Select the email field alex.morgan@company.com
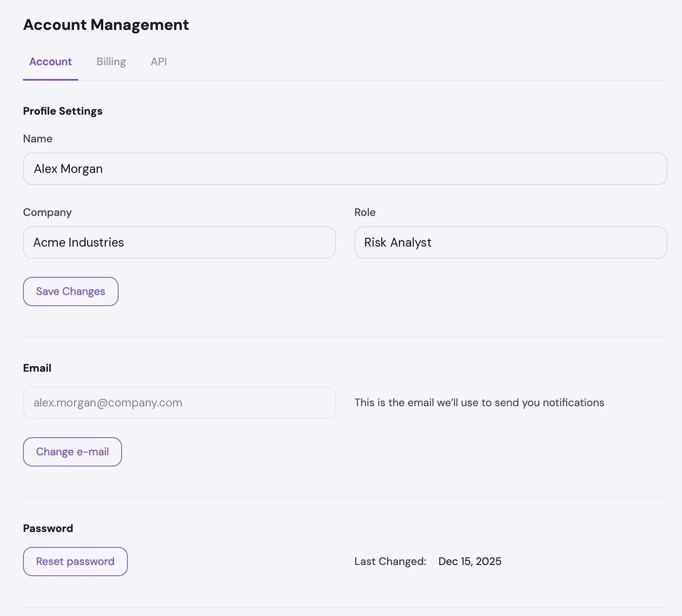The height and width of the screenshot is (616, 682). 179,403
